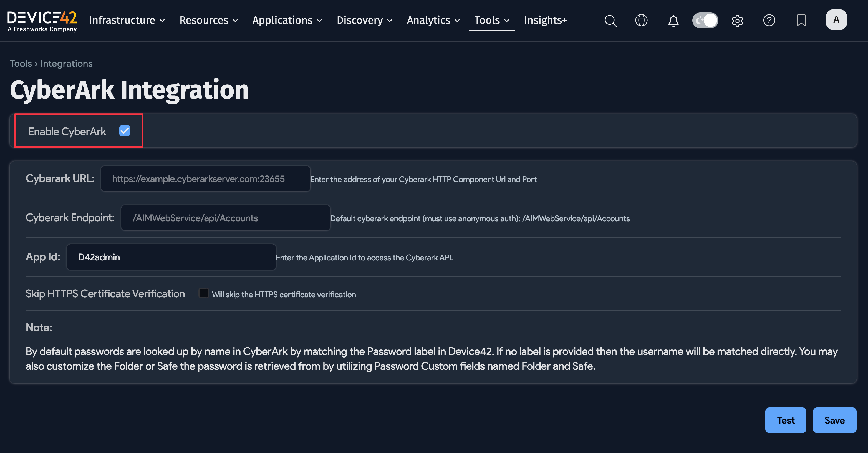Select the Insights+ menu item

point(545,21)
